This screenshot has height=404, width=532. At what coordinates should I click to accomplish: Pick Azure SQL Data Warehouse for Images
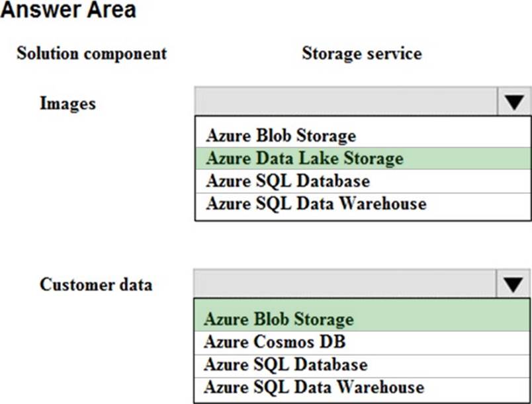pos(316,203)
